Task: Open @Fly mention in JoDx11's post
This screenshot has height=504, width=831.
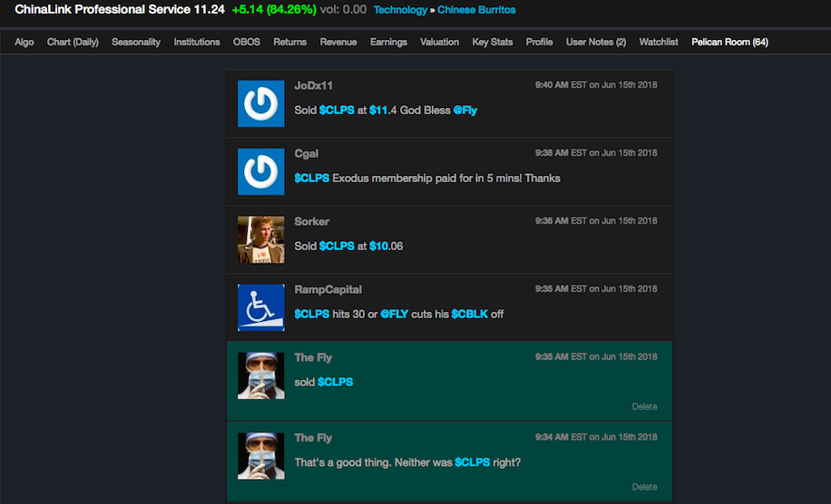Action: [464, 110]
